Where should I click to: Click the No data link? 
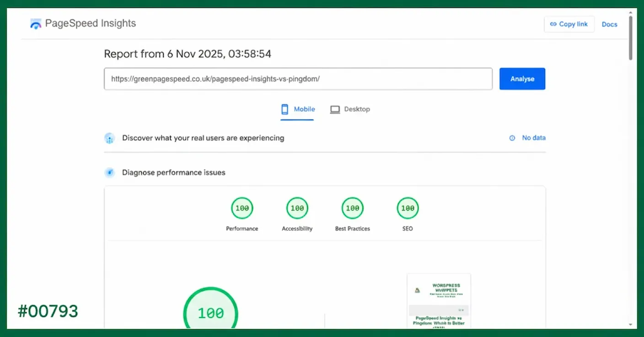click(x=533, y=138)
